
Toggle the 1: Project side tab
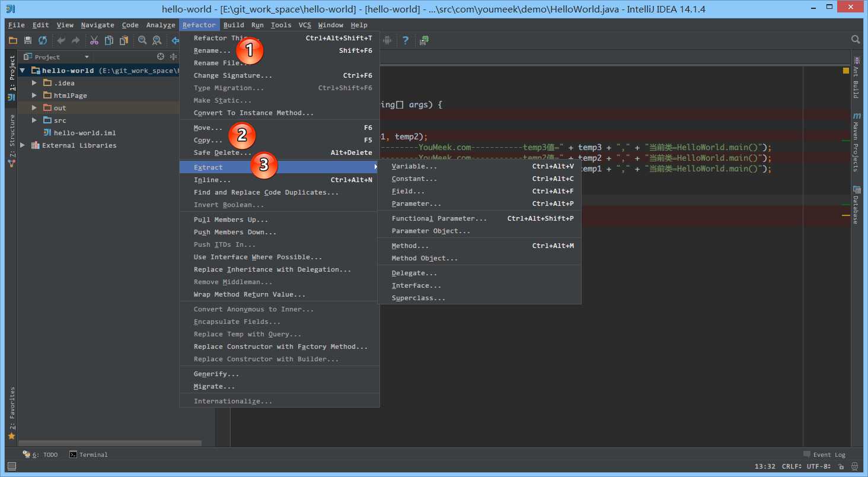[11, 78]
